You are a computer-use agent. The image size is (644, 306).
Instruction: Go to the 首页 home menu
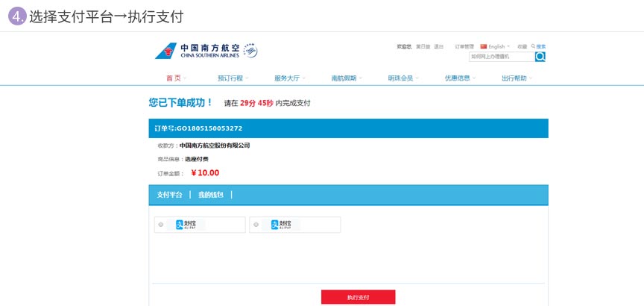tap(175, 78)
